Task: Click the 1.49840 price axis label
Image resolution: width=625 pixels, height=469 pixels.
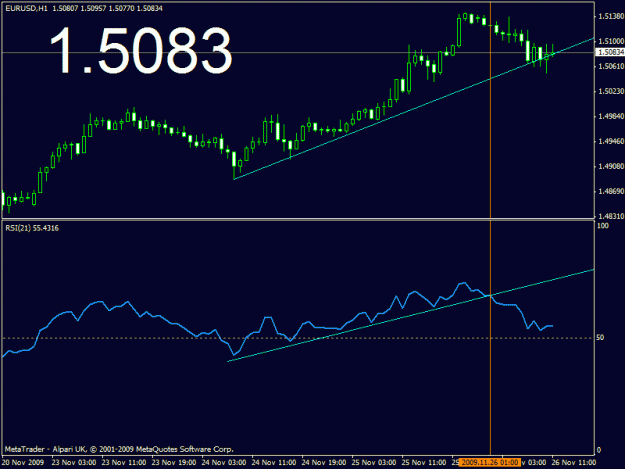Action: tap(610, 116)
